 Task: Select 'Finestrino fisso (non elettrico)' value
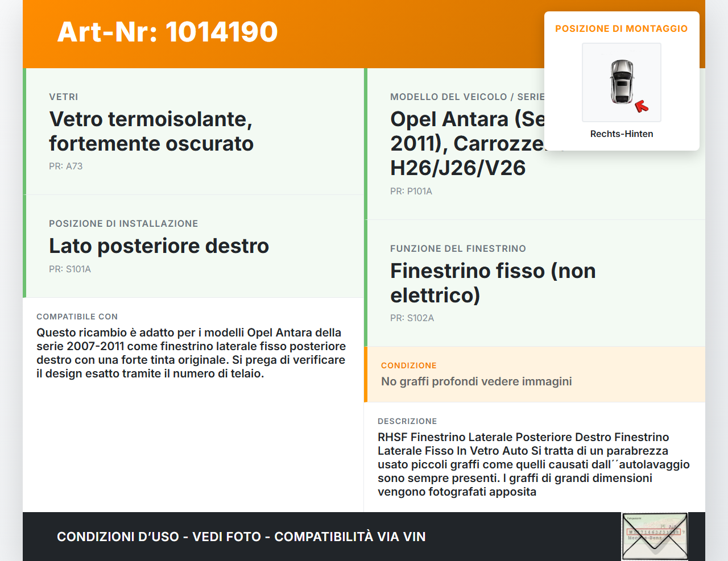point(493,283)
